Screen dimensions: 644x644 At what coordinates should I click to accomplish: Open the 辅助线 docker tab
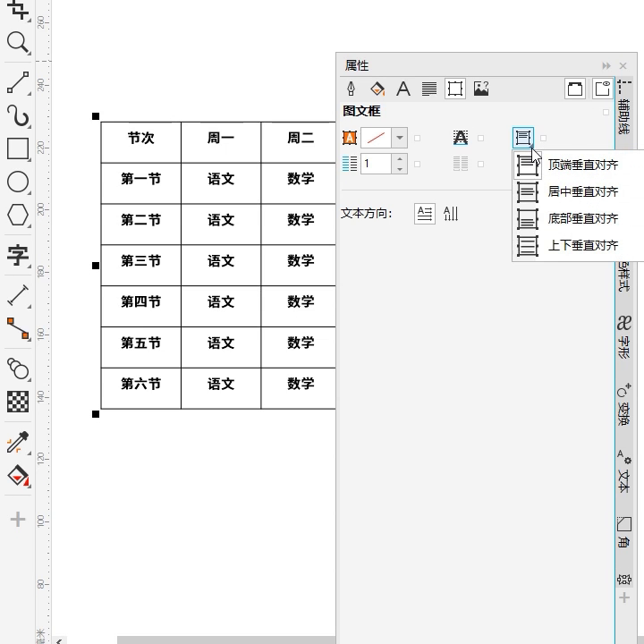pos(624,107)
